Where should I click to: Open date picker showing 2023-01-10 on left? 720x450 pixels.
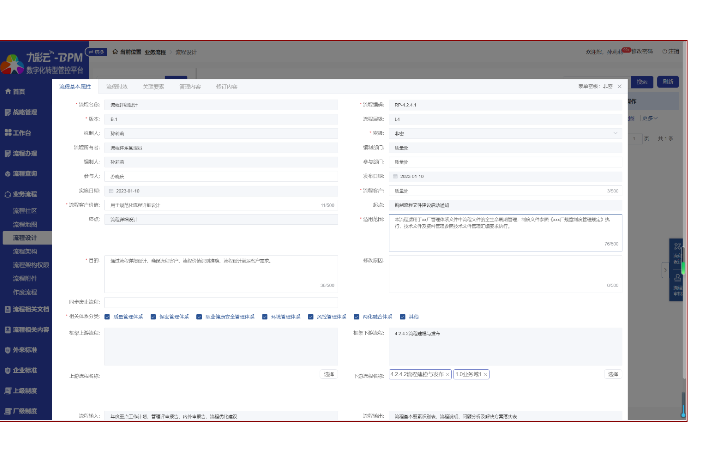click(221, 191)
